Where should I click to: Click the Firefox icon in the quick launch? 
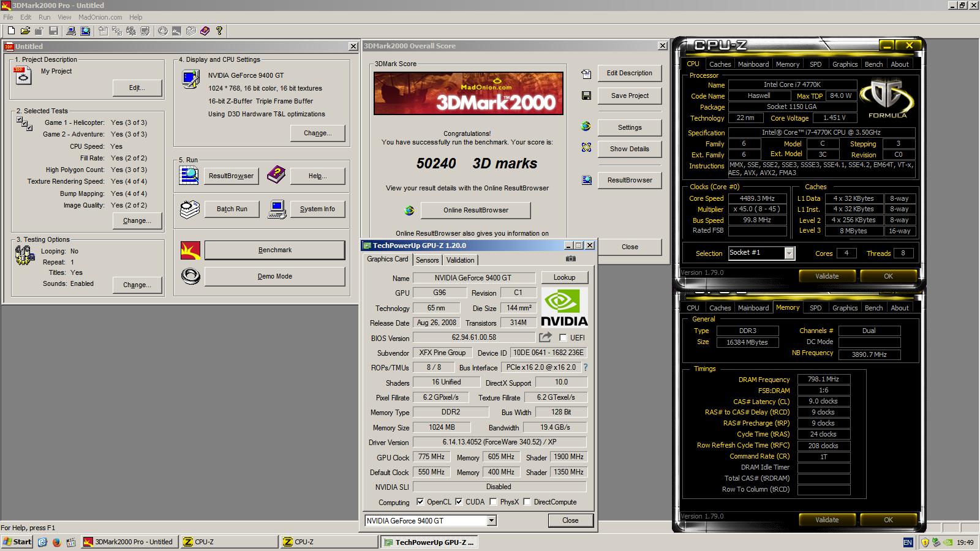click(57, 542)
